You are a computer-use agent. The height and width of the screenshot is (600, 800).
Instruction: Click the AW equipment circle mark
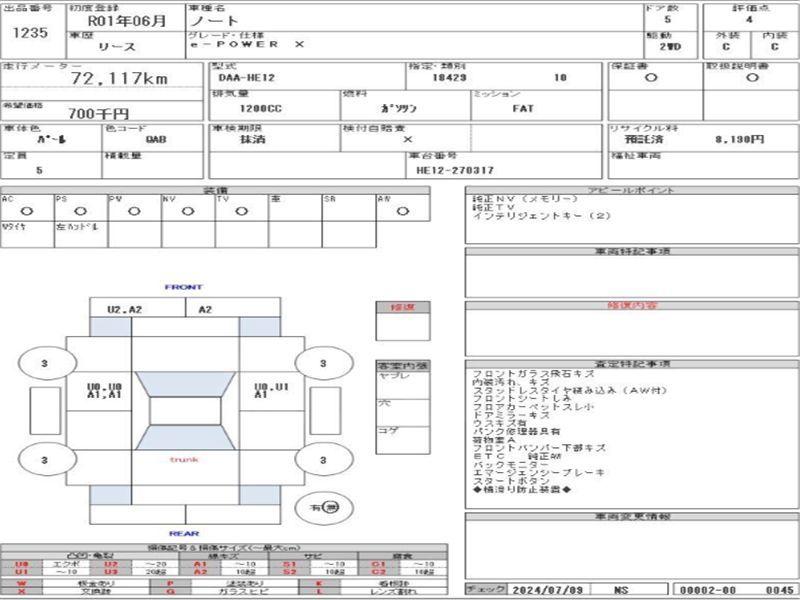(403, 211)
